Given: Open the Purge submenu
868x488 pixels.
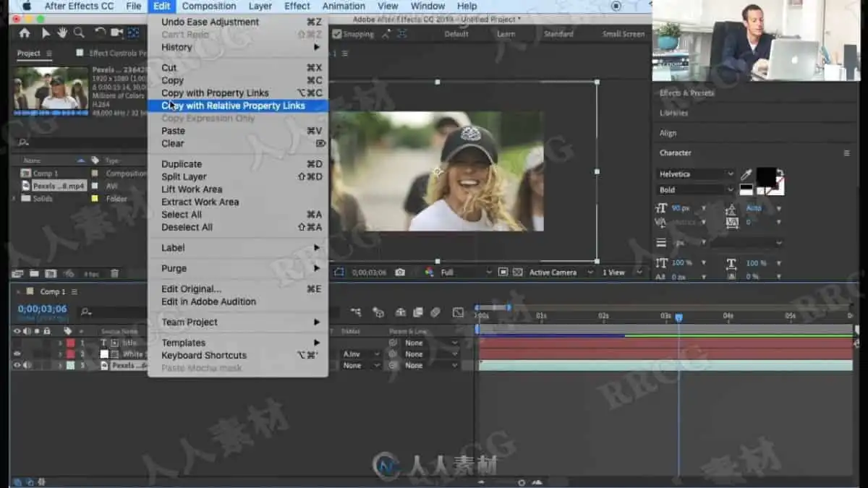Looking at the screenshot, I should [x=238, y=268].
